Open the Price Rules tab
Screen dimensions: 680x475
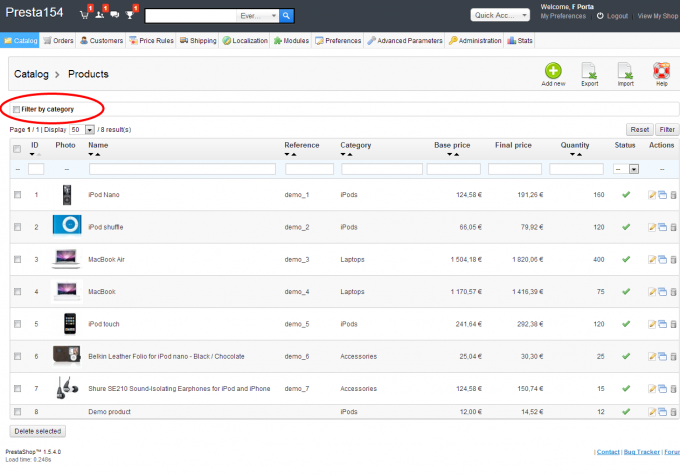coord(151,41)
